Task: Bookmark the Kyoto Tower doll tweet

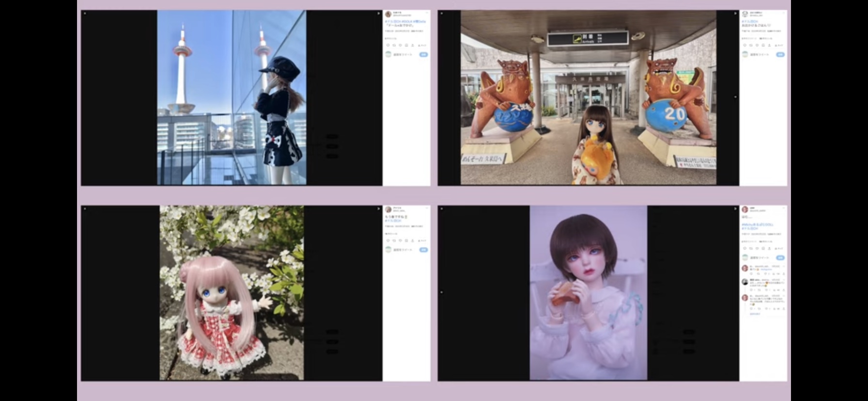Action: pos(407,45)
